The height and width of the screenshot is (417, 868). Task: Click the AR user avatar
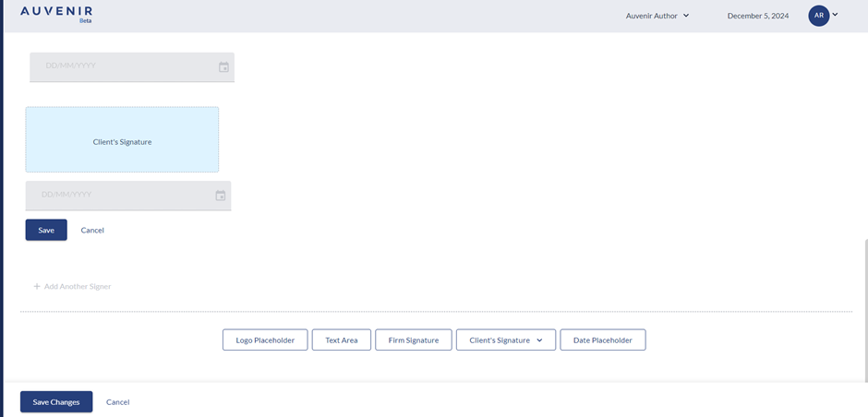818,16
